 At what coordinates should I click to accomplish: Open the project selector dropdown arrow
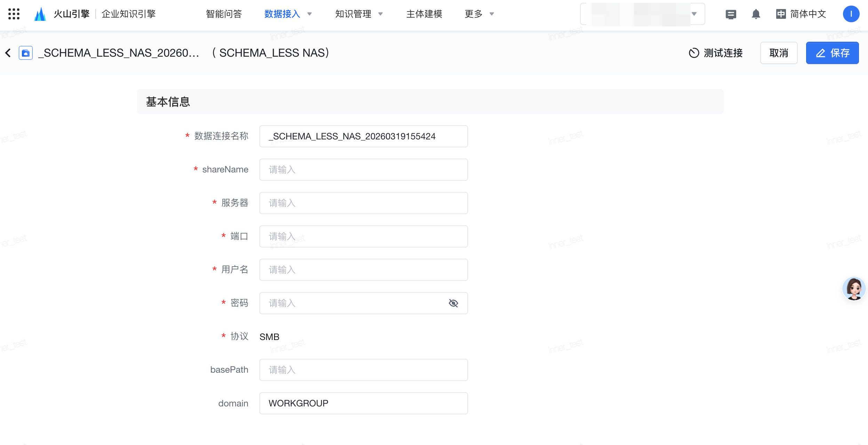tap(694, 14)
